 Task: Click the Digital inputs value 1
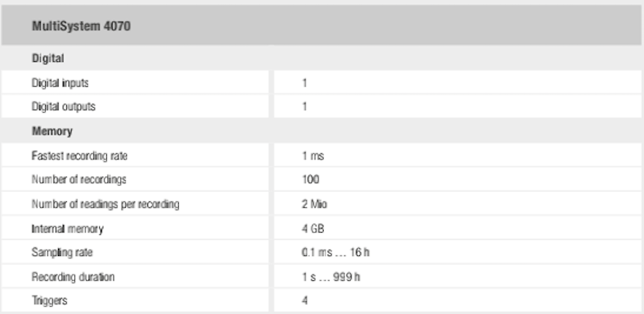pos(304,83)
